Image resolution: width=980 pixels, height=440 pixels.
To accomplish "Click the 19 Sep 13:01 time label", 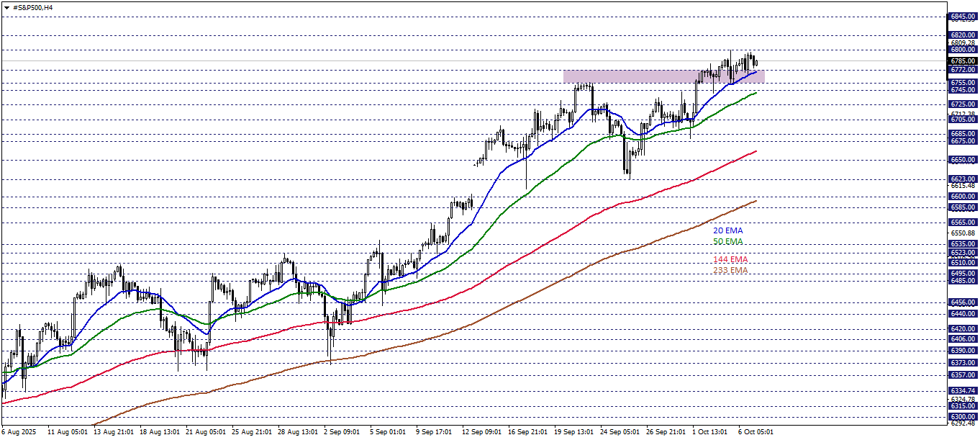I will point(573,432).
